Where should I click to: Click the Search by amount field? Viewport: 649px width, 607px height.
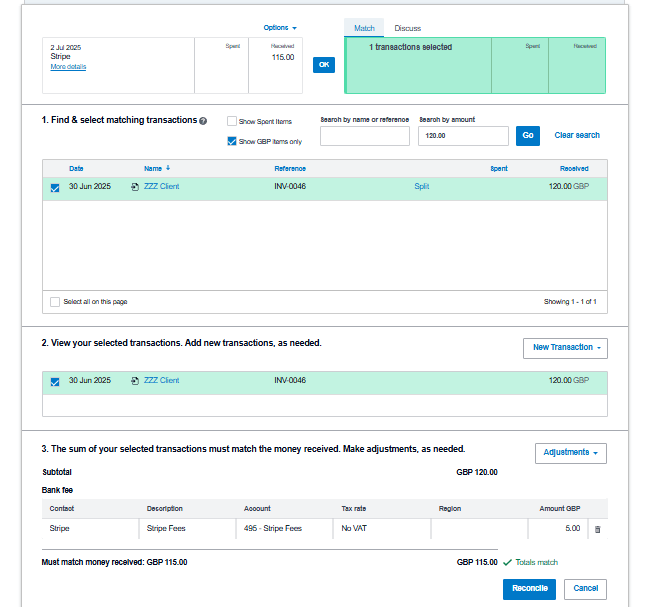(x=463, y=136)
